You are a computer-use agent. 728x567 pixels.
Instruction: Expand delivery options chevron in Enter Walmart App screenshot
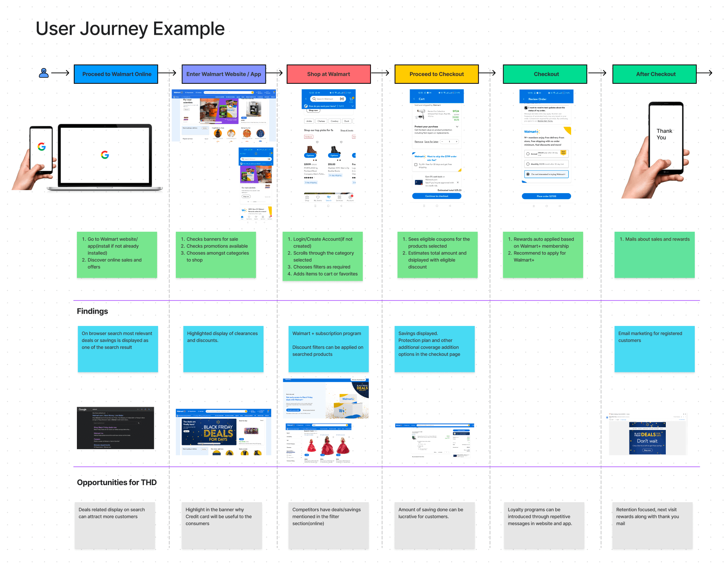click(x=271, y=164)
